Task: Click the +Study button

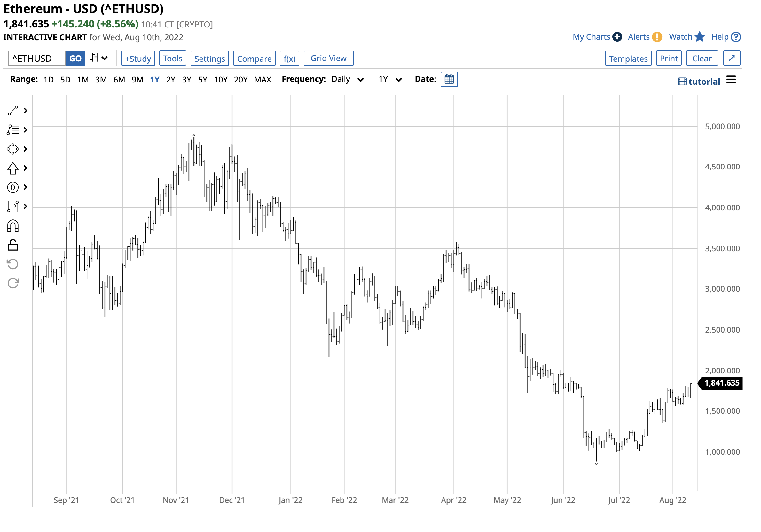Action: (138, 59)
